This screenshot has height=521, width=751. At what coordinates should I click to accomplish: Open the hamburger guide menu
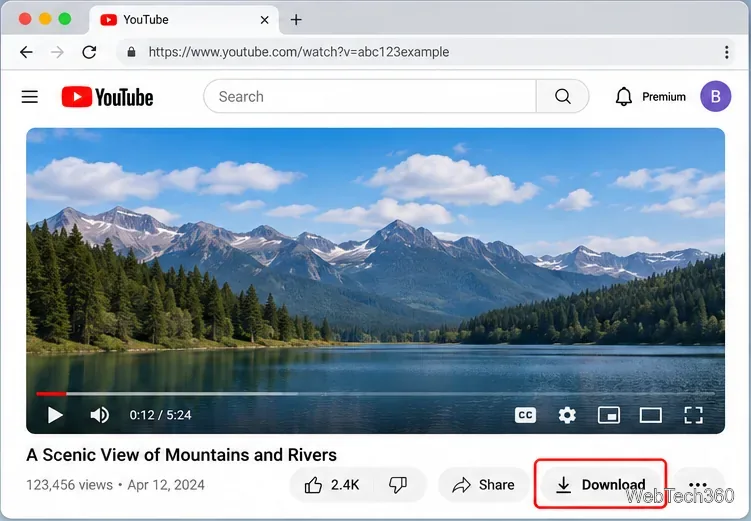(x=30, y=97)
